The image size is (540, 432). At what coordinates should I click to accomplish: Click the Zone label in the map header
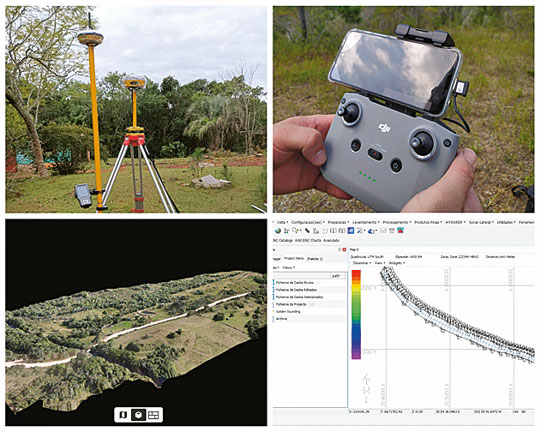[x=459, y=257]
